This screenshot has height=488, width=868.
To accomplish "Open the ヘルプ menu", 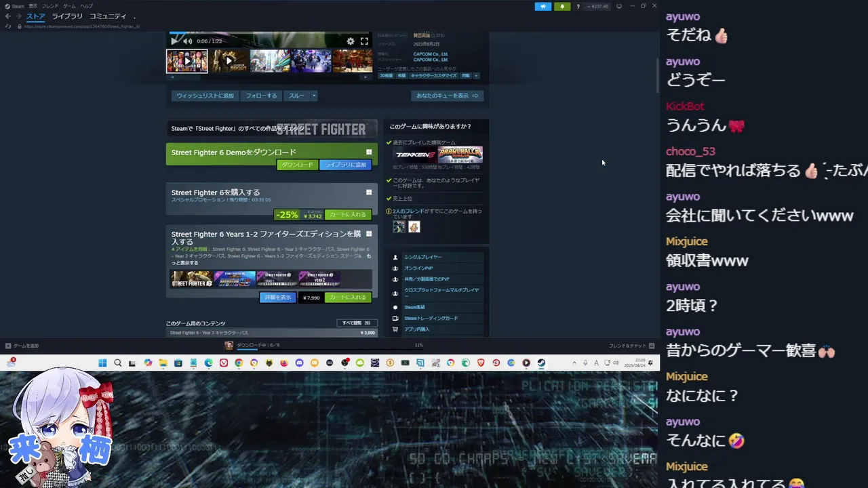I will tap(87, 6).
